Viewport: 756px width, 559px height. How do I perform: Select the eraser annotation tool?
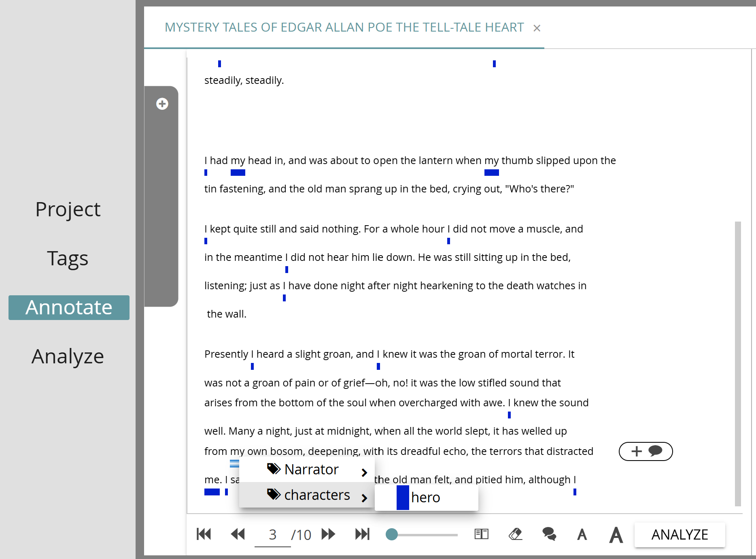click(x=515, y=534)
